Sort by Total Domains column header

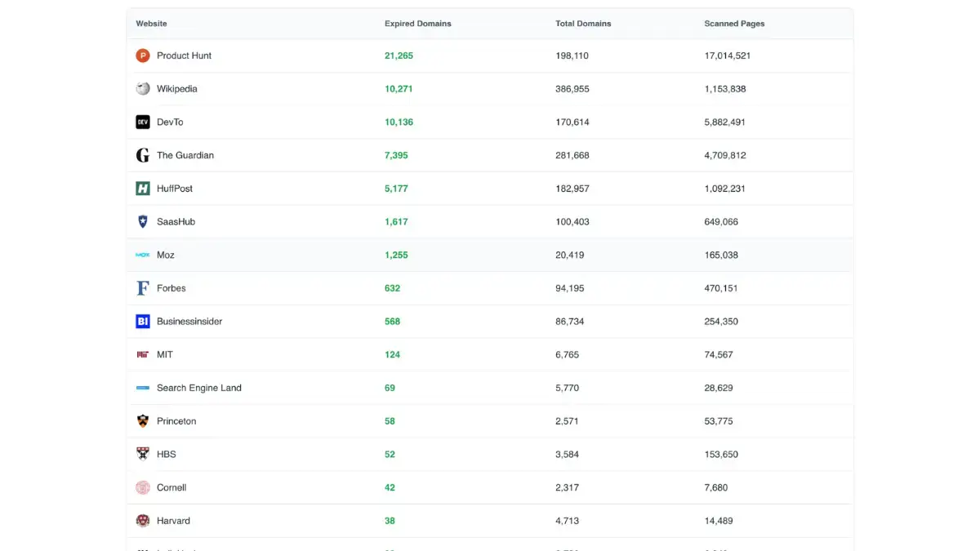click(x=583, y=24)
